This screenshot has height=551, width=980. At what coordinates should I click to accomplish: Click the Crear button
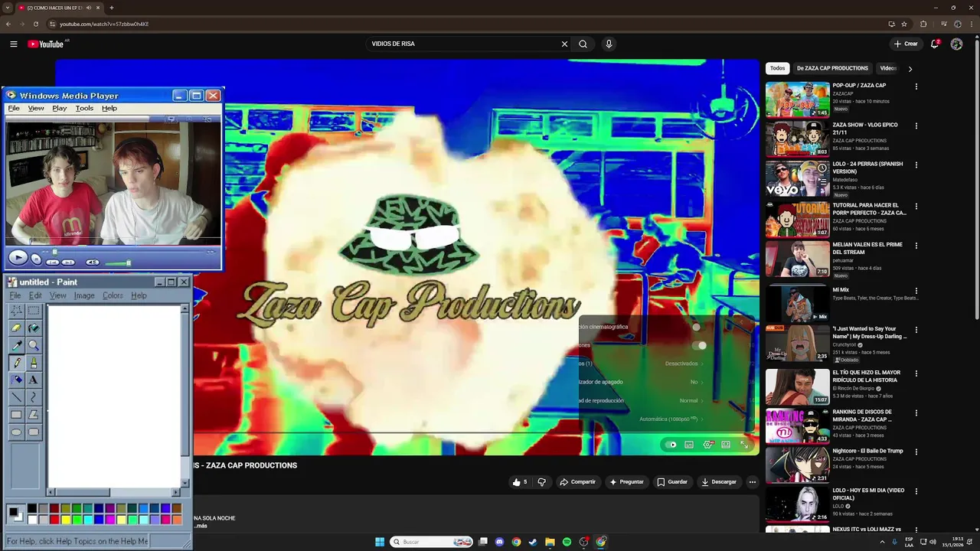906,44
